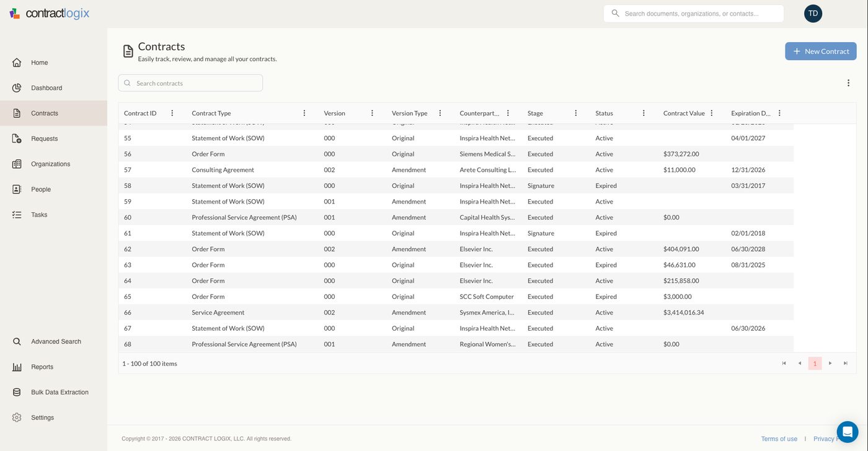Create a New Contract
The image size is (868, 451).
pyautogui.click(x=821, y=51)
